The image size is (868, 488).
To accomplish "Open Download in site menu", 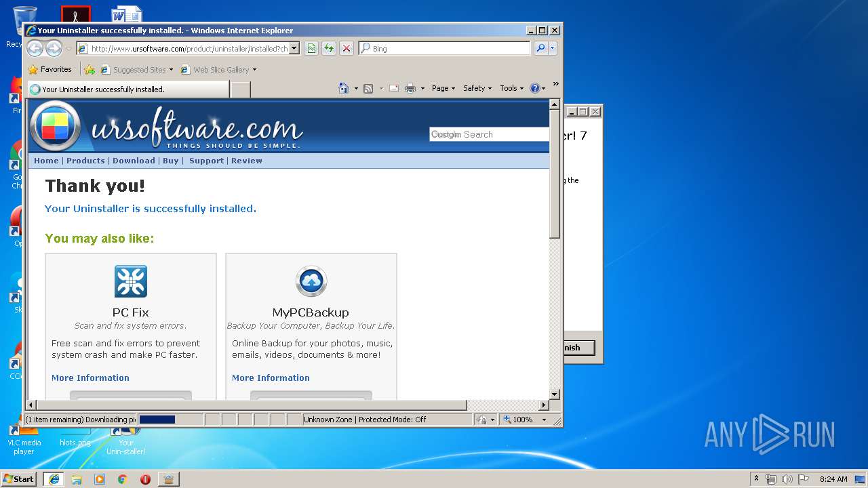I will (134, 161).
